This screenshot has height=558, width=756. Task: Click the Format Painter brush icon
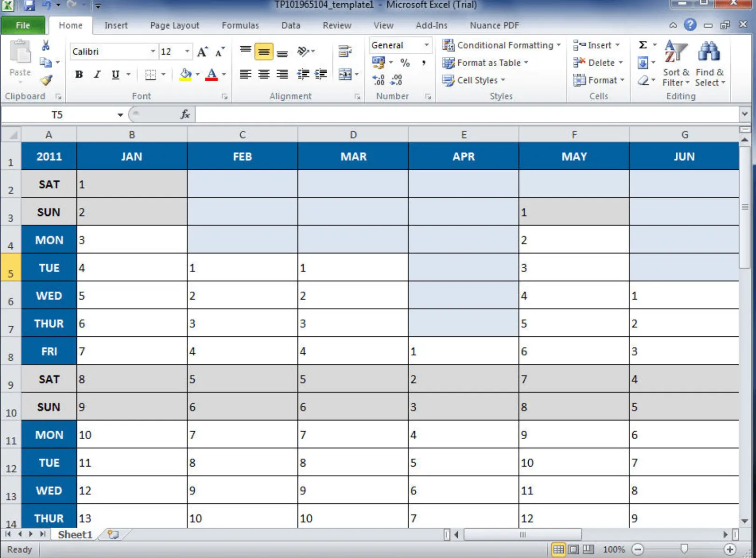[46, 80]
